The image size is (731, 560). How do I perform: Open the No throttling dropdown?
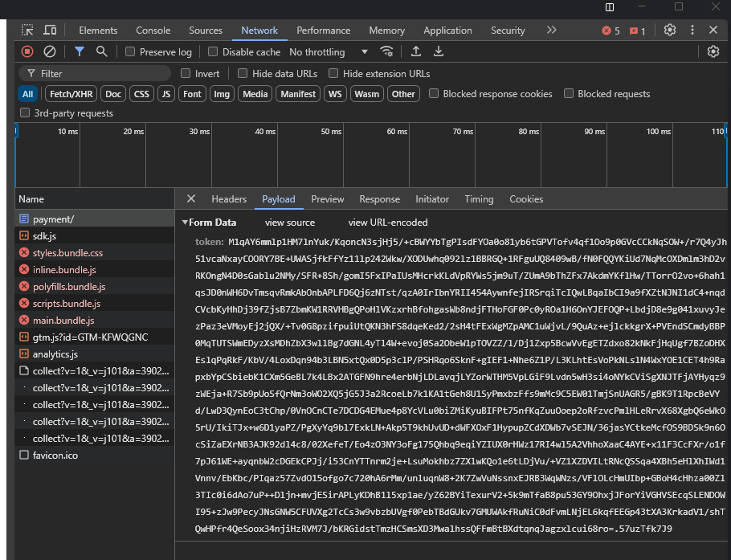(x=328, y=52)
